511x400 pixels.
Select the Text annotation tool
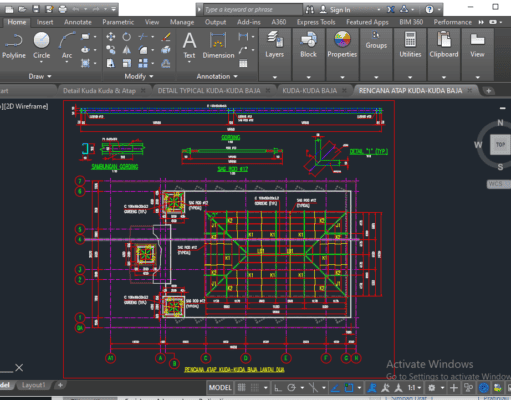[x=189, y=45]
